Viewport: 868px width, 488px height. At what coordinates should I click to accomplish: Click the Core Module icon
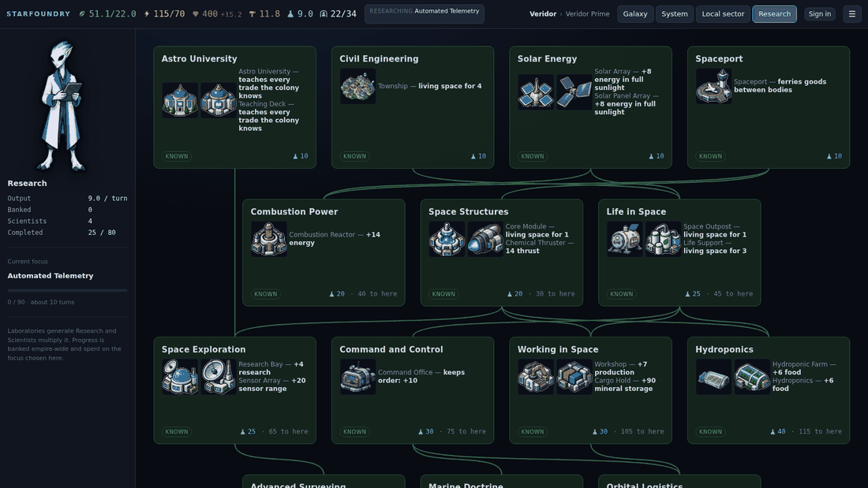(x=447, y=239)
